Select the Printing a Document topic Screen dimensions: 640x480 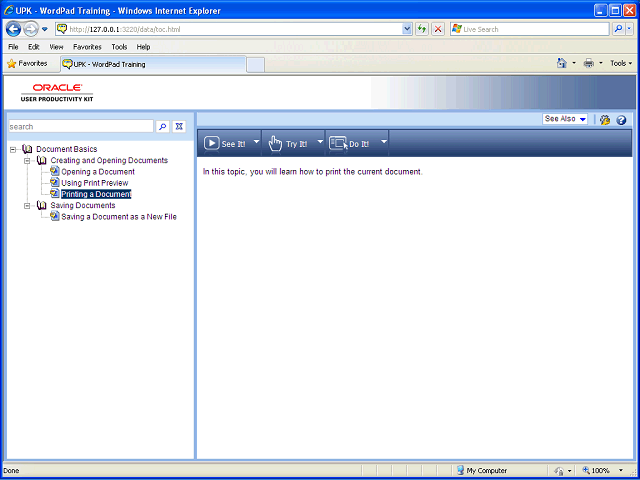point(96,194)
